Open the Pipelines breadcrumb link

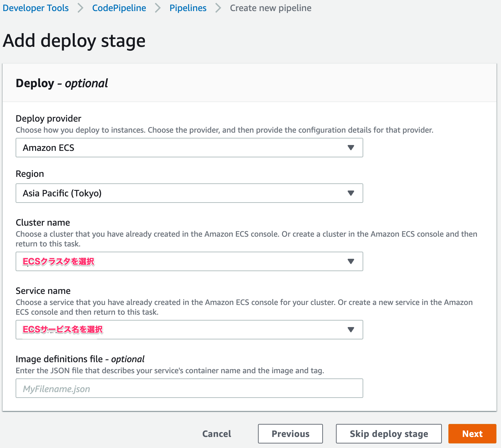pyautogui.click(x=188, y=8)
